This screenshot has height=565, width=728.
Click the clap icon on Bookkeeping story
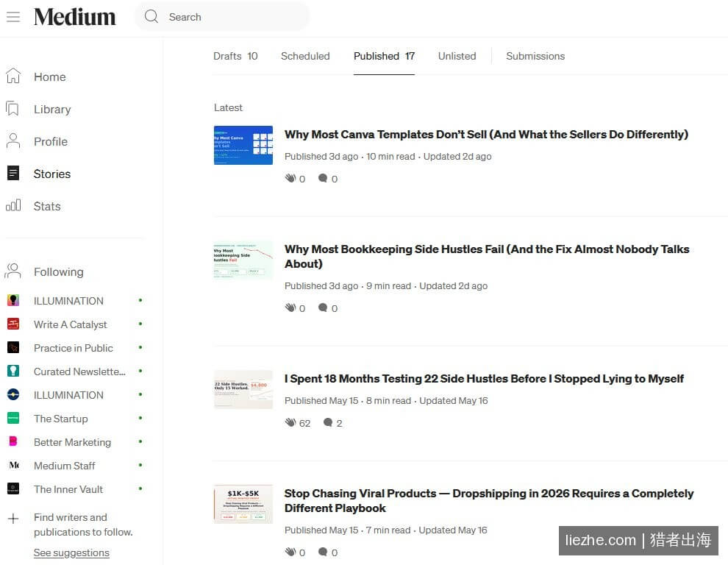290,308
